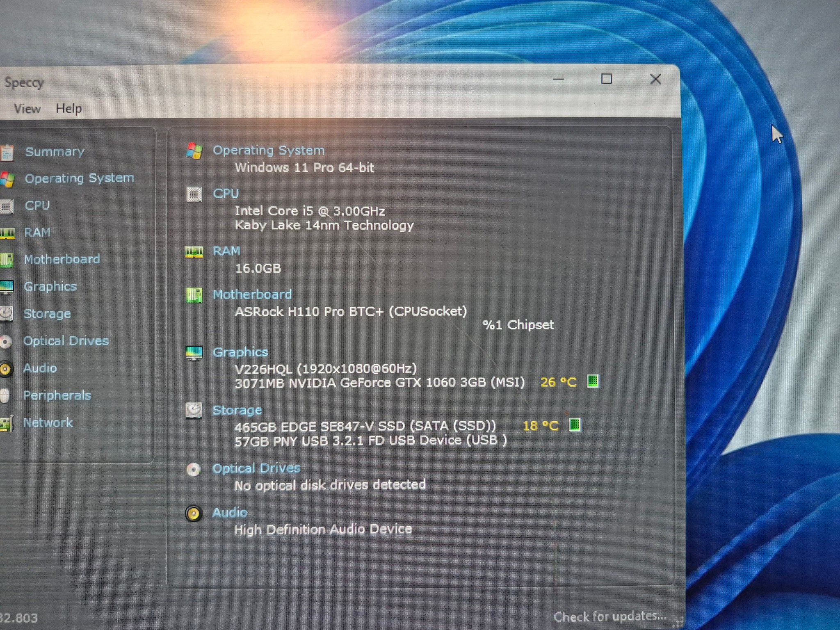This screenshot has width=840, height=630.
Task: Click the CPU chip icon in summary panel
Action: pos(194,194)
